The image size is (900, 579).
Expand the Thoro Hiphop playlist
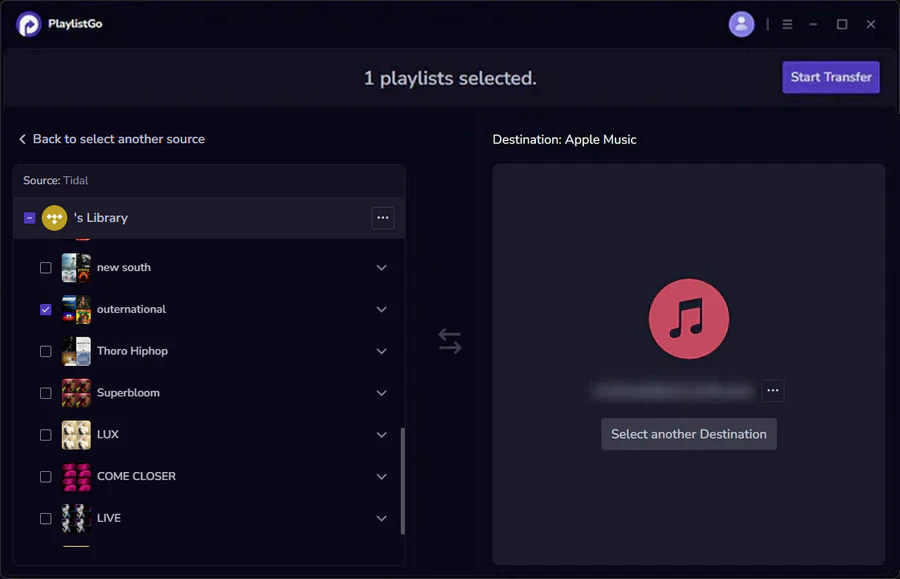(381, 351)
